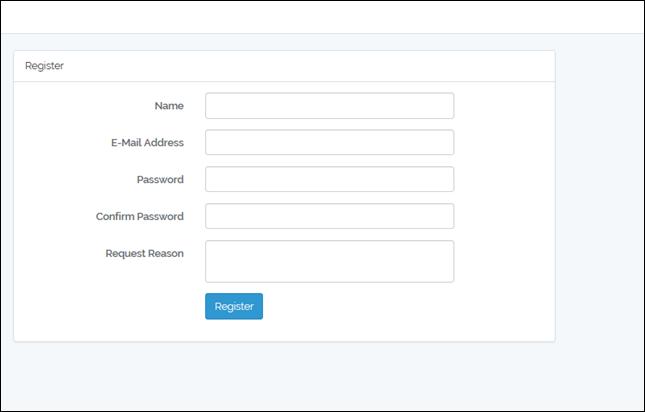Click into the Confirm Password field
645x412 pixels.
point(329,216)
